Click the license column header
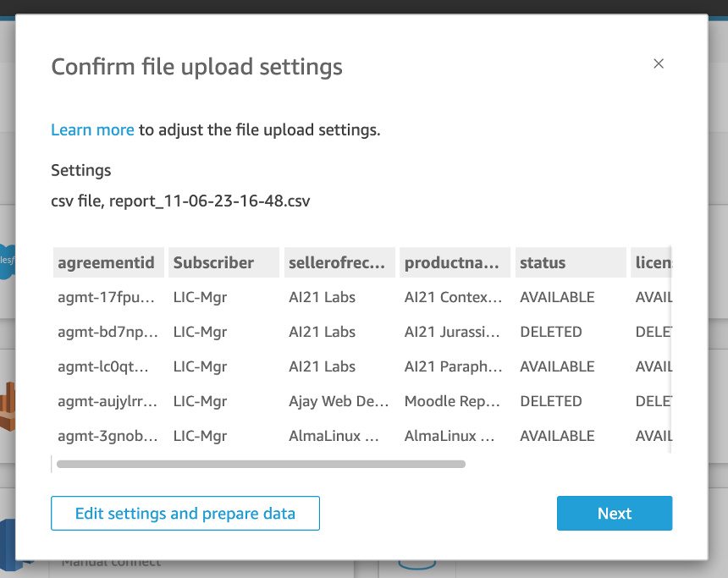 point(654,262)
